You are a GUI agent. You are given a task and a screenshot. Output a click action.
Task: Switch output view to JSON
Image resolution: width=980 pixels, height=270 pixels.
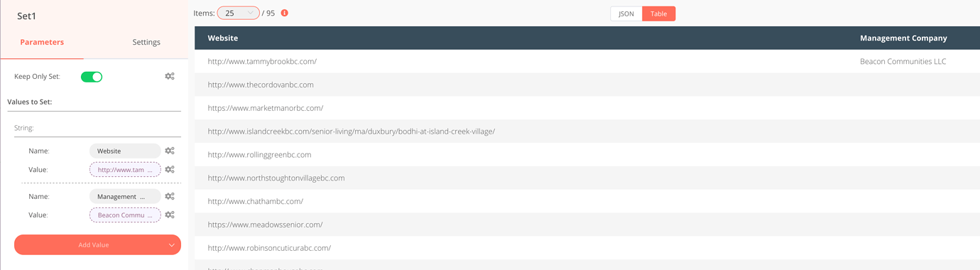click(x=626, y=13)
